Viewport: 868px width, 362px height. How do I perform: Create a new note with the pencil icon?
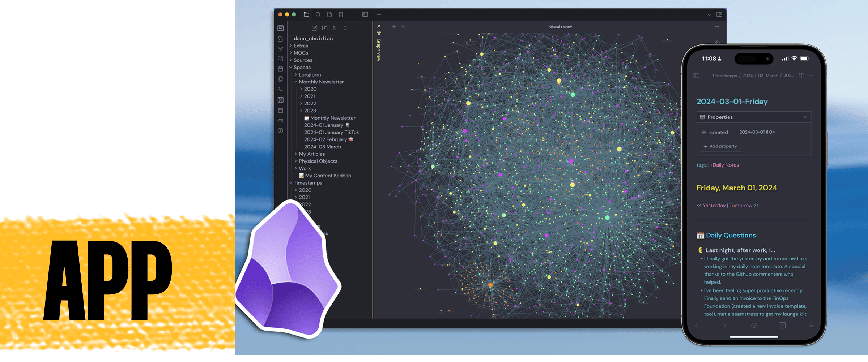314,28
